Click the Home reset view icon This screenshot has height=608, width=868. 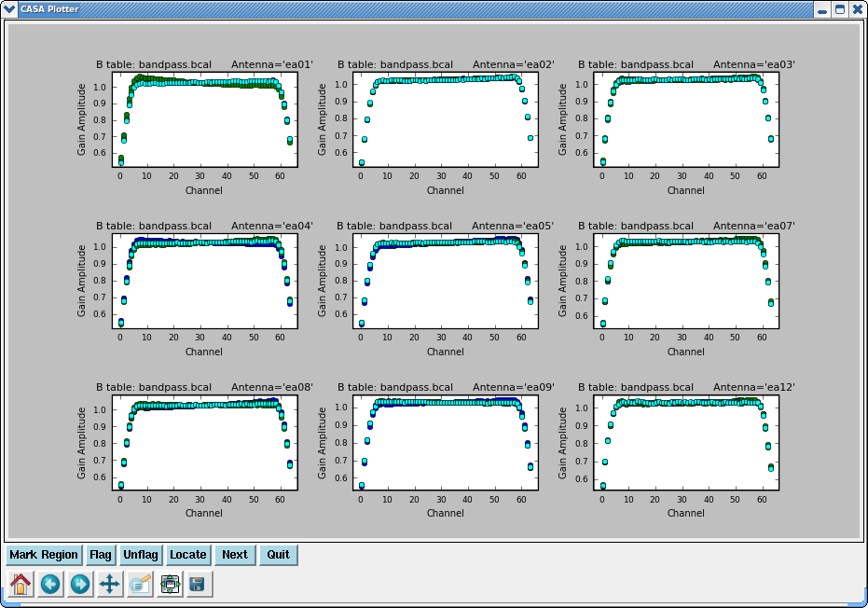[x=21, y=585]
